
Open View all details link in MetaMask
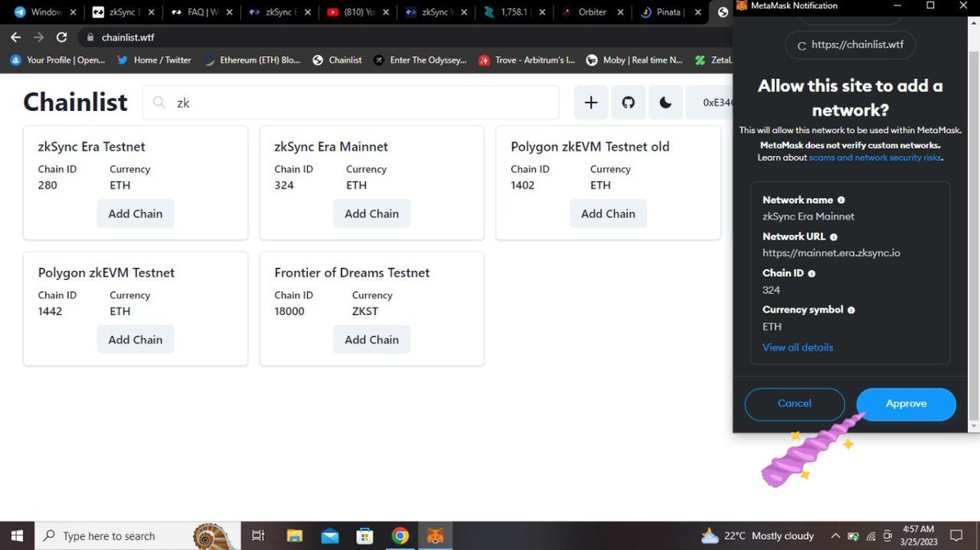[x=798, y=348]
